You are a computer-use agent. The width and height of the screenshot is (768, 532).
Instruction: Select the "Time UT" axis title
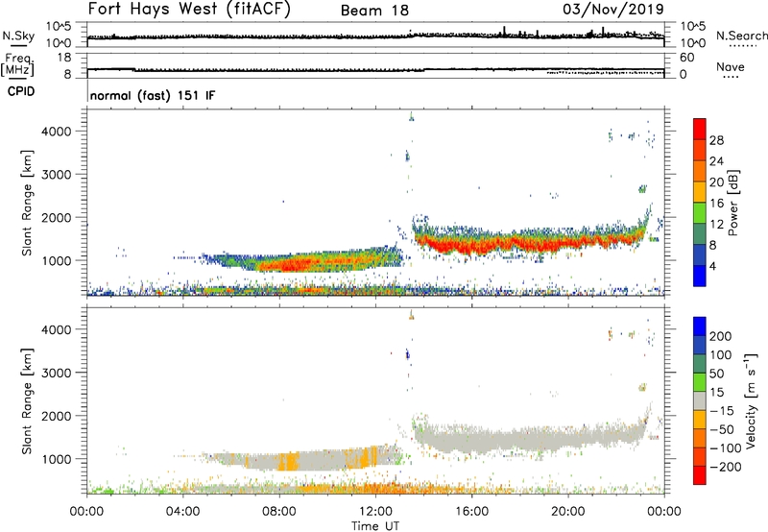tap(375, 525)
